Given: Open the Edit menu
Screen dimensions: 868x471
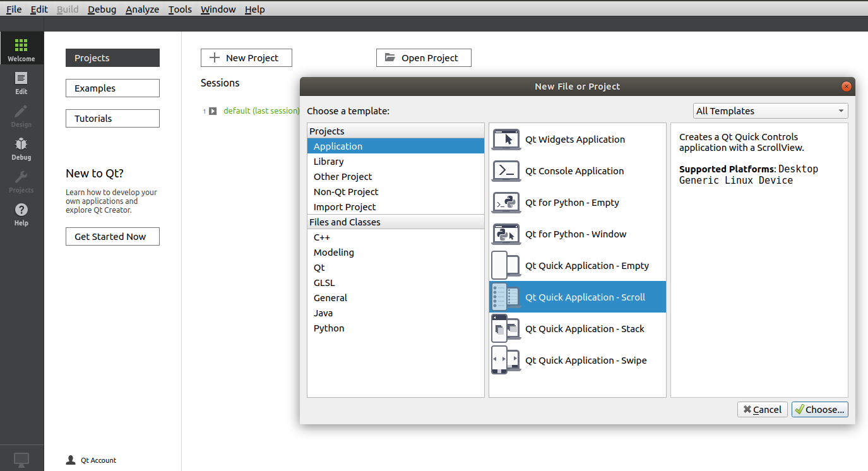Looking at the screenshot, I should [39, 9].
